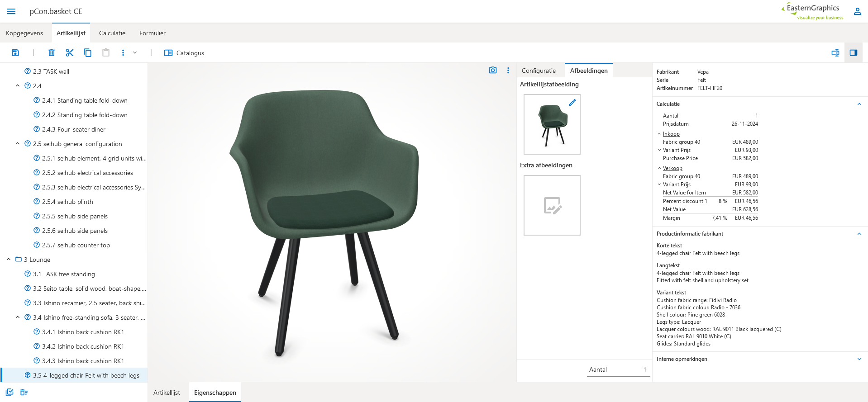Viewport: 868px width, 402px height.
Task: Click question icon of 2.5.2 row
Action: pos(37,173)
